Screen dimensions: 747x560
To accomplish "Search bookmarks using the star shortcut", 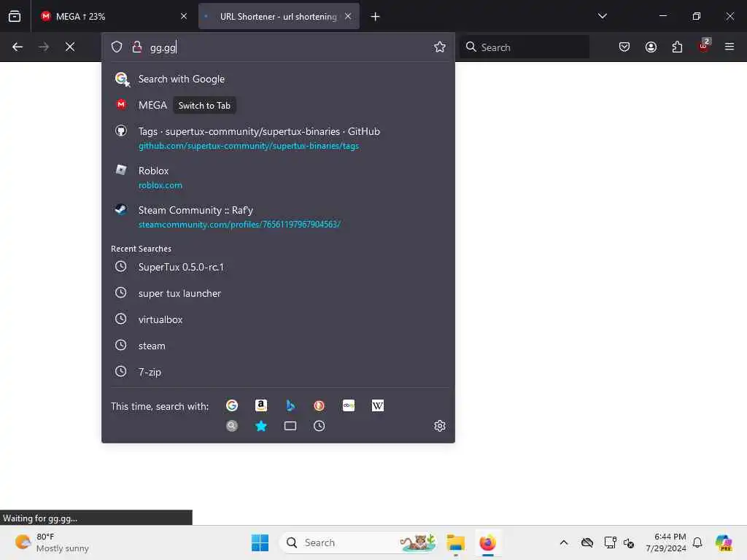I will coord(260,426).
